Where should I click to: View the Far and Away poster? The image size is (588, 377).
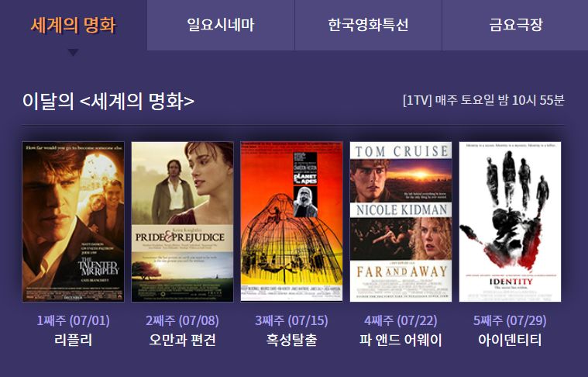pos(401,222)
